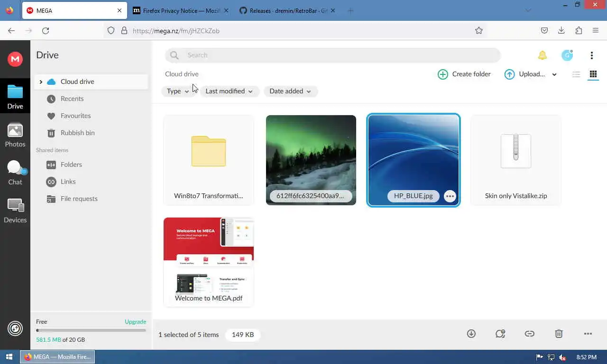Open HP_BLUE.jpg context menu dots

pos(450,196)
